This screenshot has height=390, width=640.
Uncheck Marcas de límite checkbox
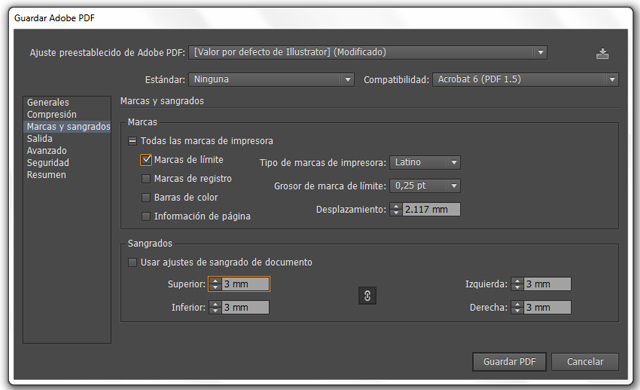click(146, 160)
